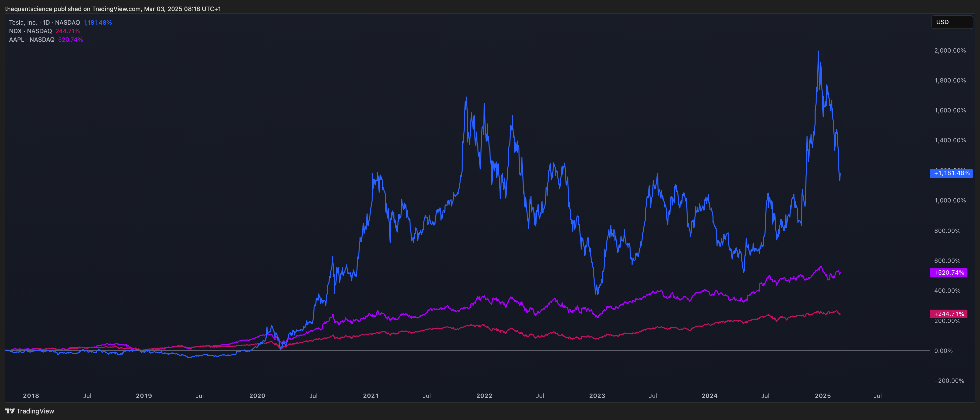Click the 400.00% axis label
Screen dimensions: 980x420
(947, 291)
